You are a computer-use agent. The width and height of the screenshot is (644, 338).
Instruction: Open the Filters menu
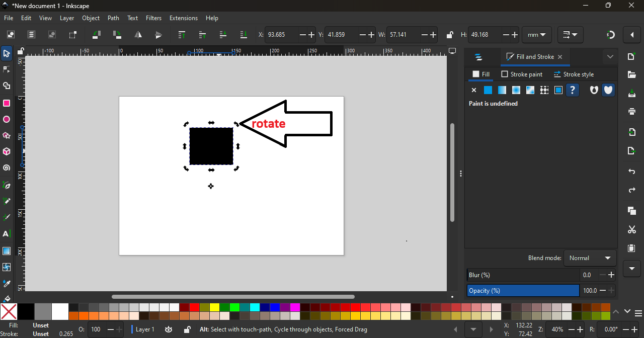[x=154, y=18]
